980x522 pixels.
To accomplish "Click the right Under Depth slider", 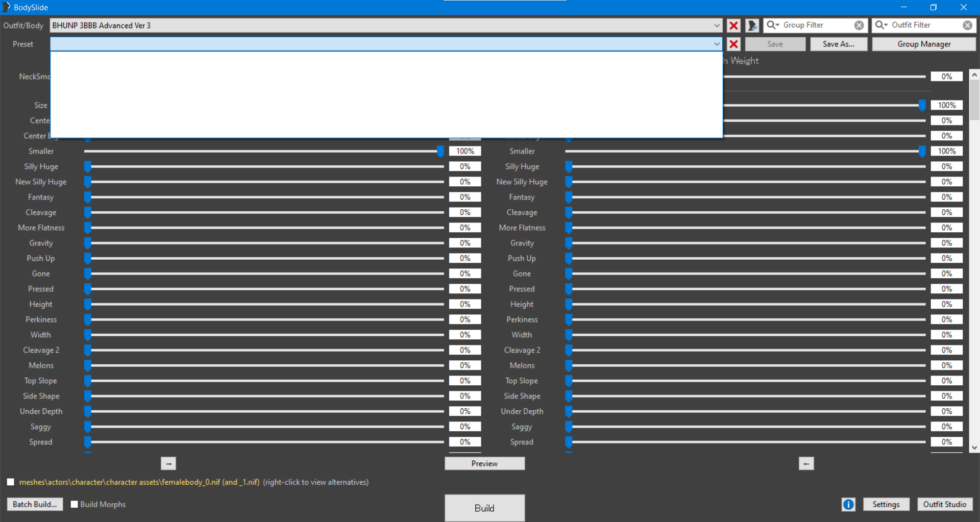I will click(745, 411).
